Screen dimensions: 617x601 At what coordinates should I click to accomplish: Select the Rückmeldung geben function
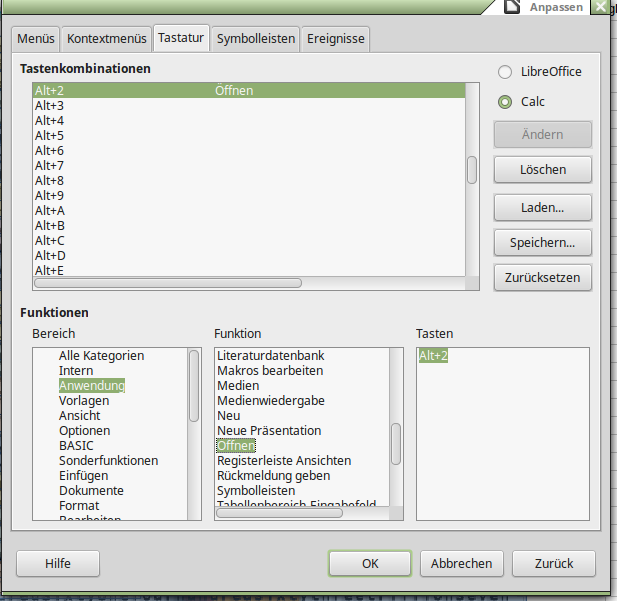click(x=273, y=475)
